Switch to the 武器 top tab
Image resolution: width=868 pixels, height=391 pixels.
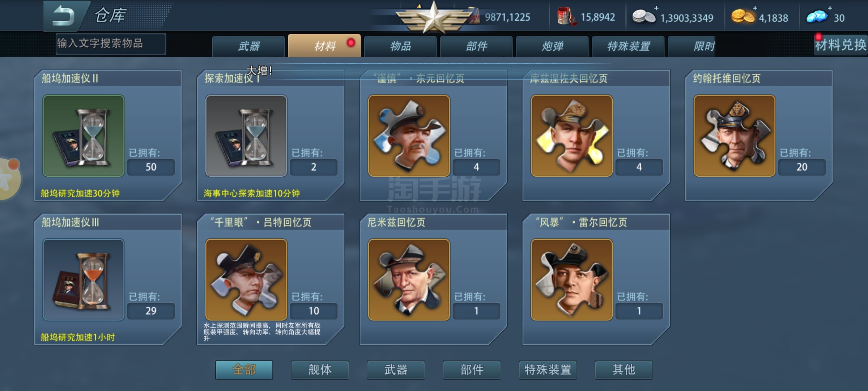coord(248,46)
